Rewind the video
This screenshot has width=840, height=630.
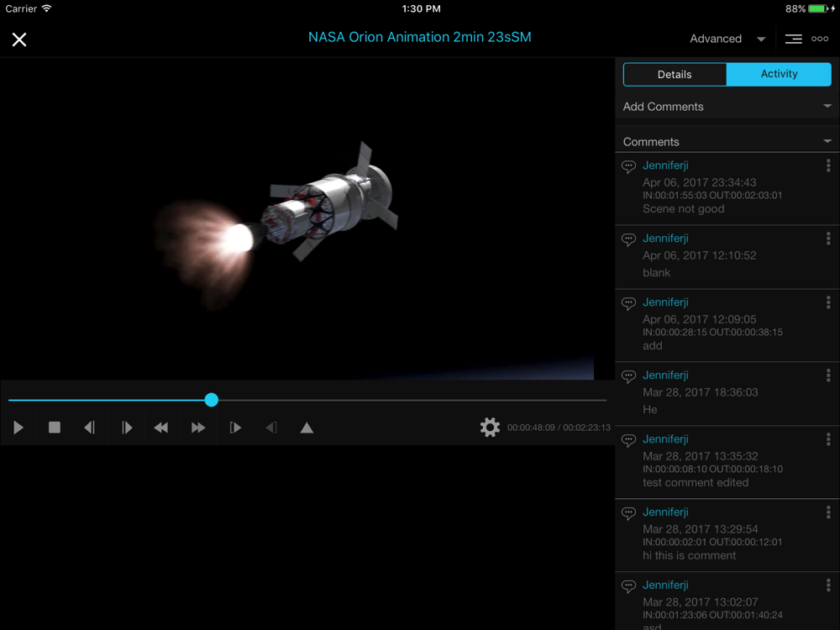click(160, 428)
